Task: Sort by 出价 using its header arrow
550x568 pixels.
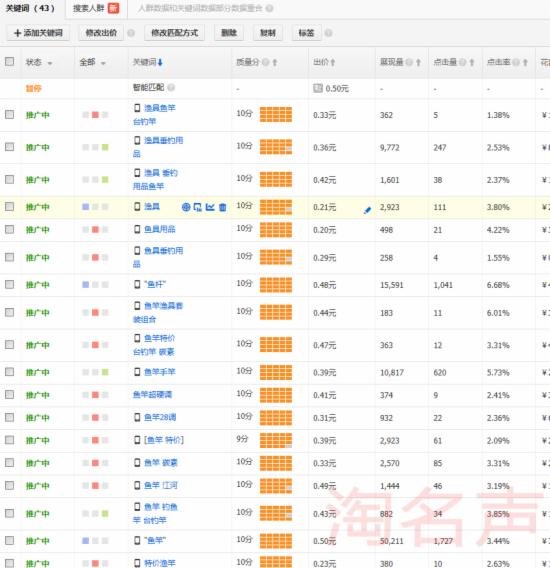Action: click(x=333, y=63)
